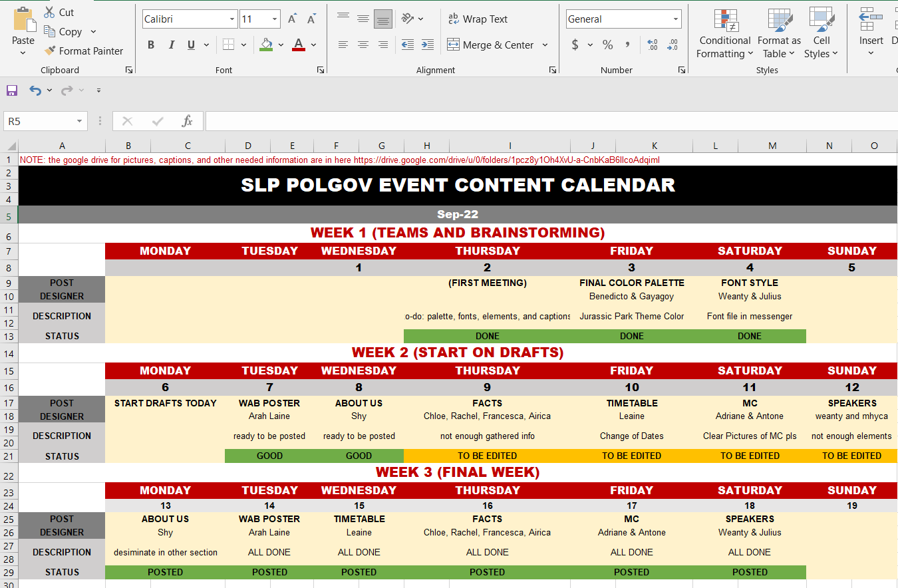This screenshot has width=898, height=588.
Task: Select column H header
Action: [x=426, y=146]
